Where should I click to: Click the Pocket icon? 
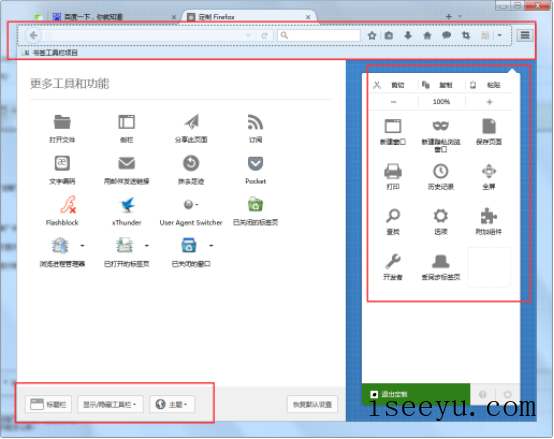point(255,163)
